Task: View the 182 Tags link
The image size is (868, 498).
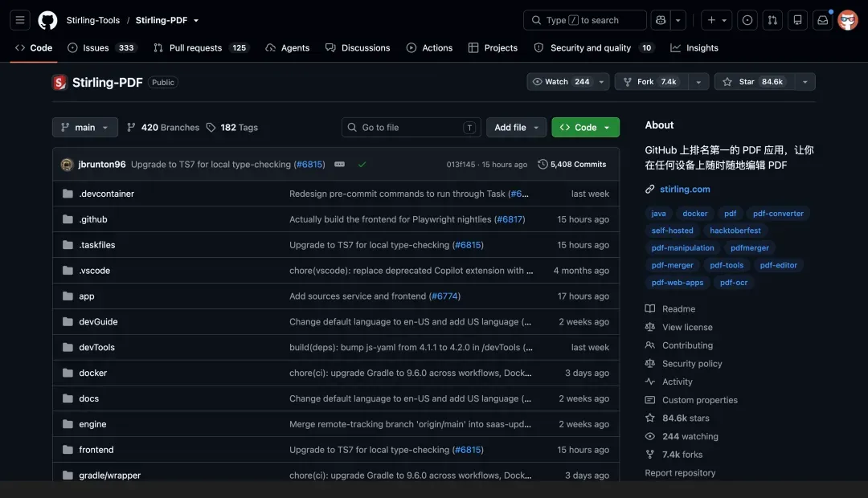Action: tap(232, 127)
